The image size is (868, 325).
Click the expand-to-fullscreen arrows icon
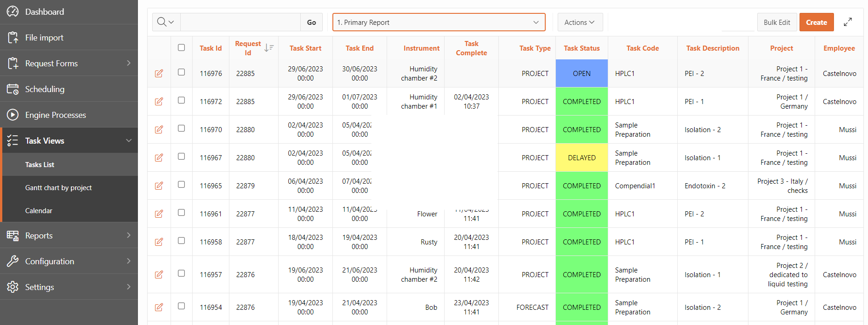pyautogui.click(x=848, y=22)
